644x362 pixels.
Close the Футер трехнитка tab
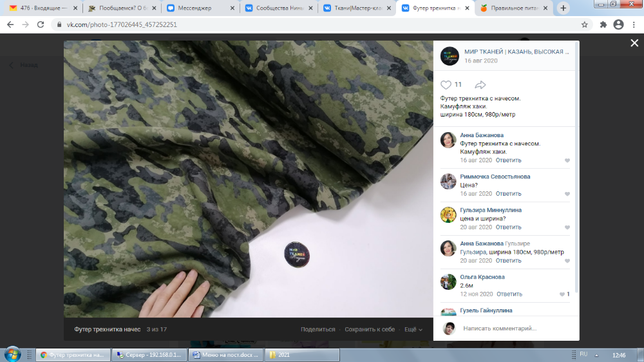[x=467, y=8]
